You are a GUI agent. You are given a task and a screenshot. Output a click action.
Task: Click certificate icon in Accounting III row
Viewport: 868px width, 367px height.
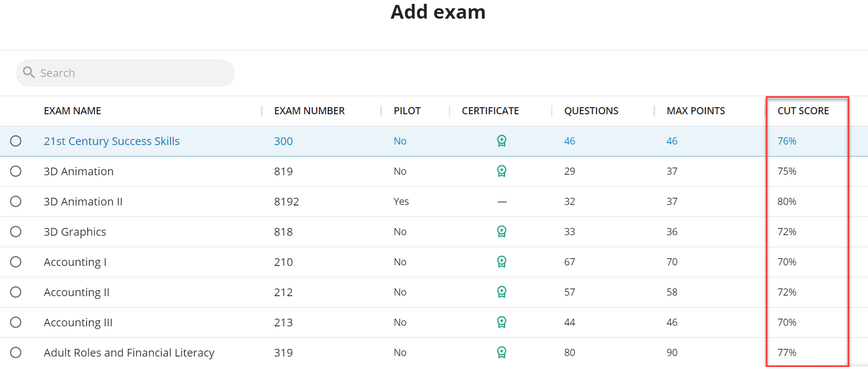click(501, 322)
